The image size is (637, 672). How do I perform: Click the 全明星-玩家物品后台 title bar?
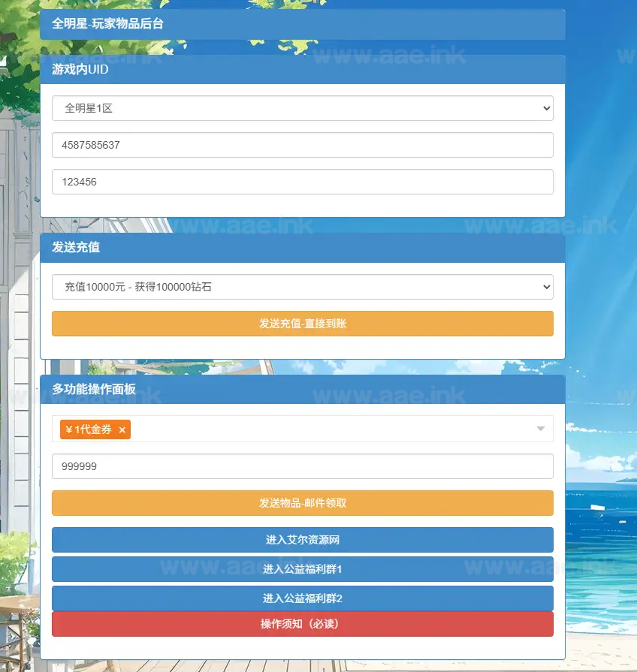302,24
